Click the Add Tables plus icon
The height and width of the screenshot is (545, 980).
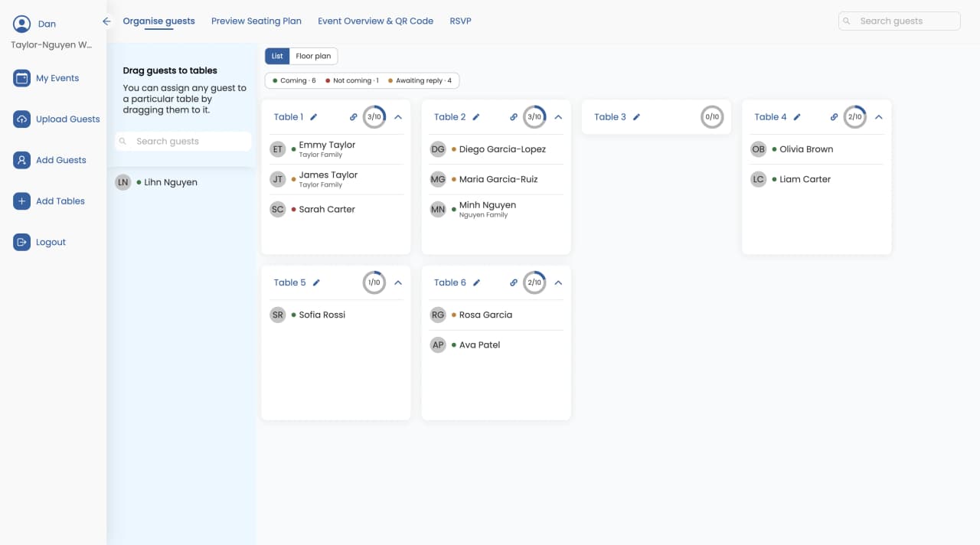click(22, 201)
